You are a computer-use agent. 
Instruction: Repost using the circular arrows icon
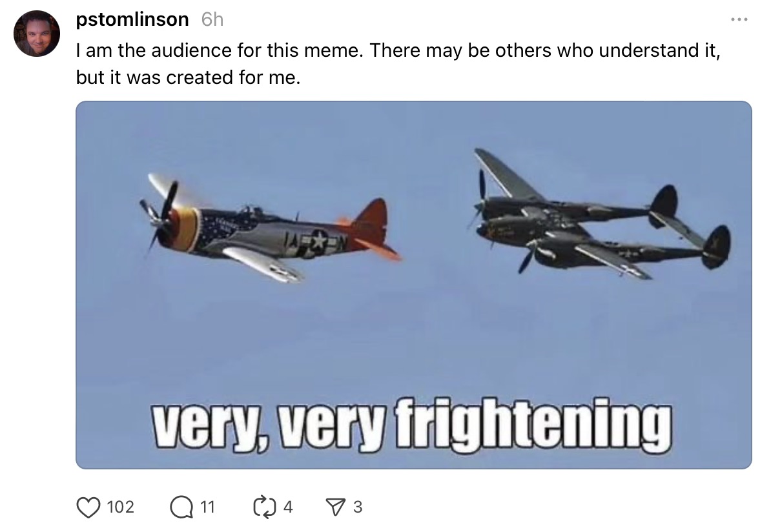tap(265, 507)
